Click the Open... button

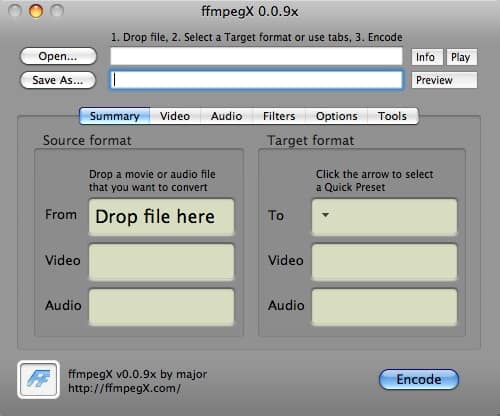pyautogui.click(x=58, y=56)
